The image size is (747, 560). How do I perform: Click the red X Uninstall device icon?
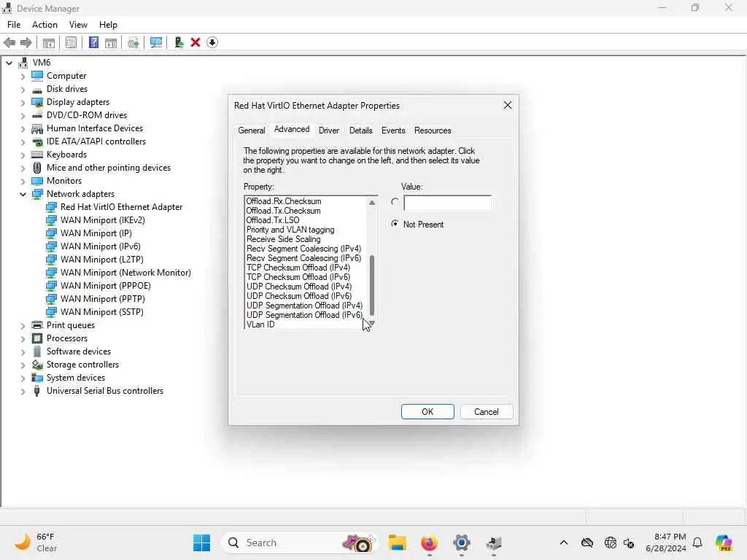pyautogui.click(x=196, y=42)
